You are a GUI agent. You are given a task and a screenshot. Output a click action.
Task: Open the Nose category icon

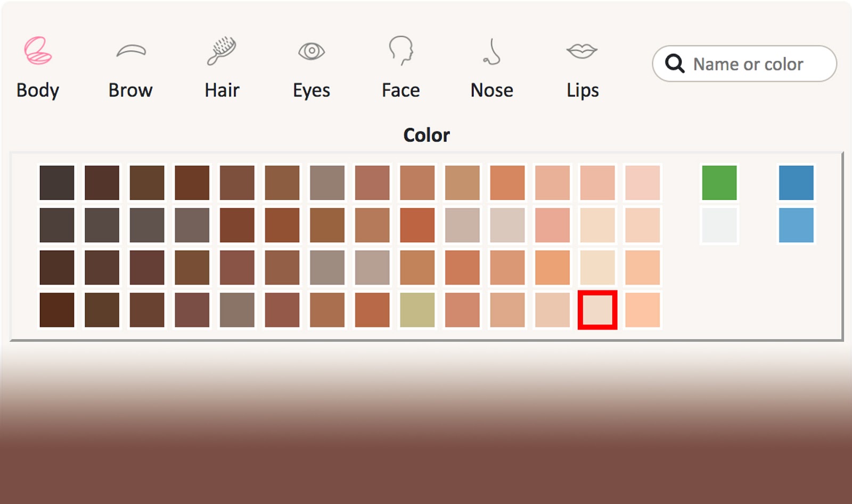(492, 52)
